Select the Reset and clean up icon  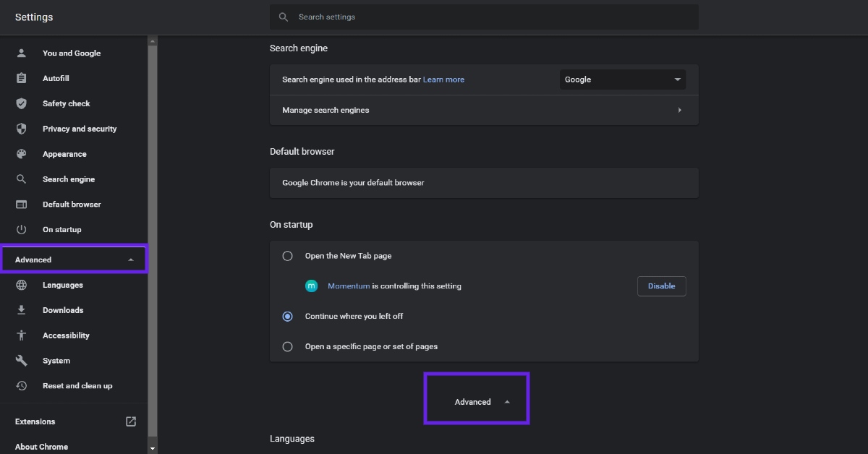(x=21, y=385)
